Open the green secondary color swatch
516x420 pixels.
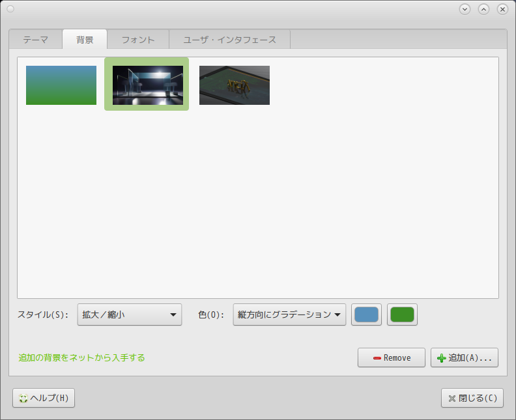point(402,315)
